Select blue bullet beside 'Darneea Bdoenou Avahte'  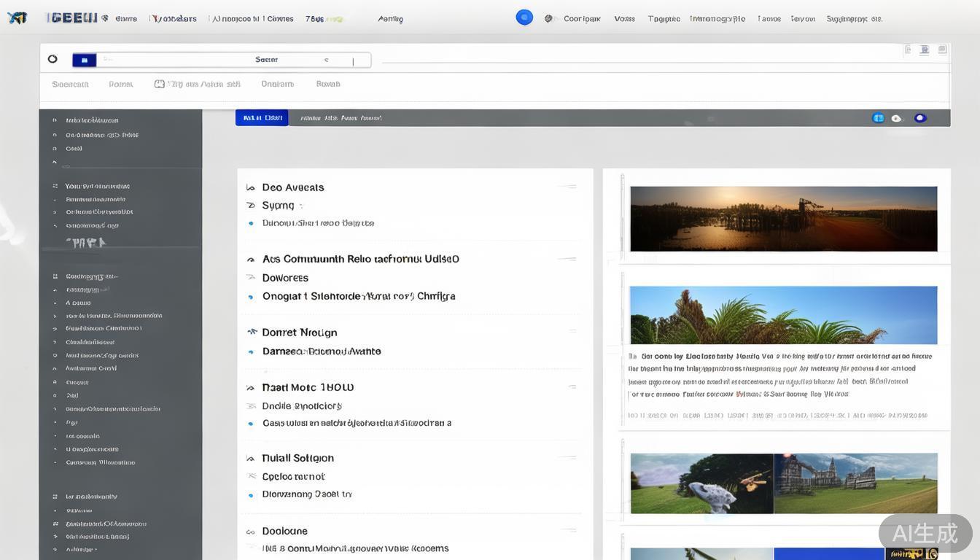pos(251,351)
